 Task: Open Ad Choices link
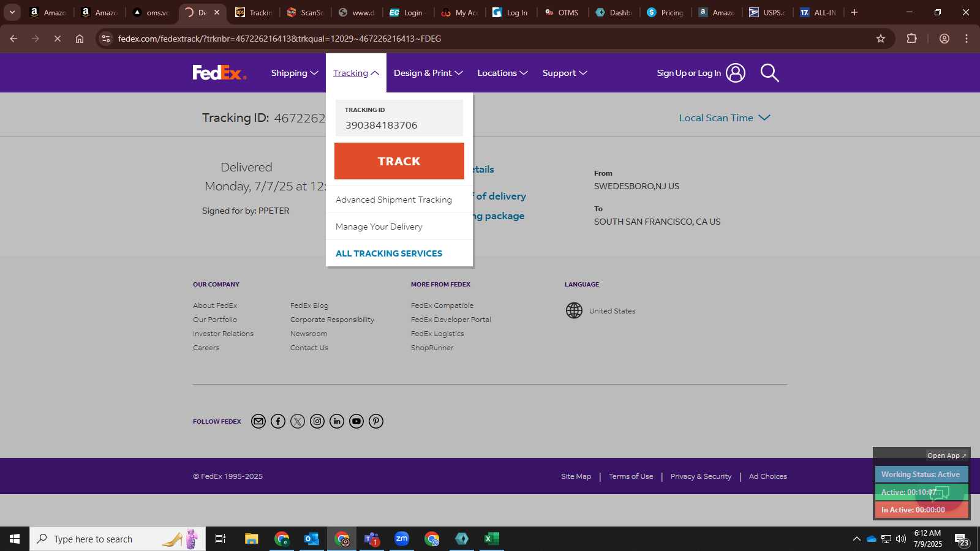[768, 476]
